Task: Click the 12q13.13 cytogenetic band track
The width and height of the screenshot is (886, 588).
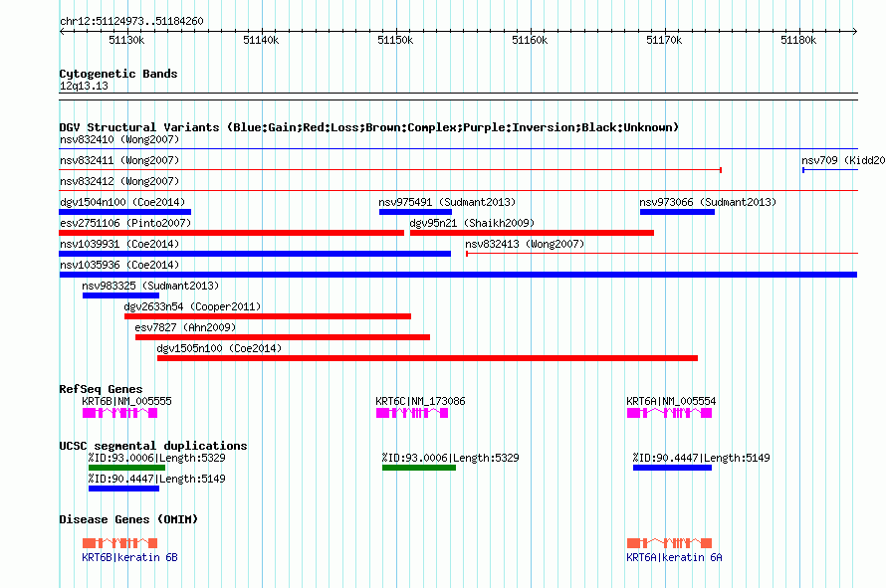Action: click(458, 97)
